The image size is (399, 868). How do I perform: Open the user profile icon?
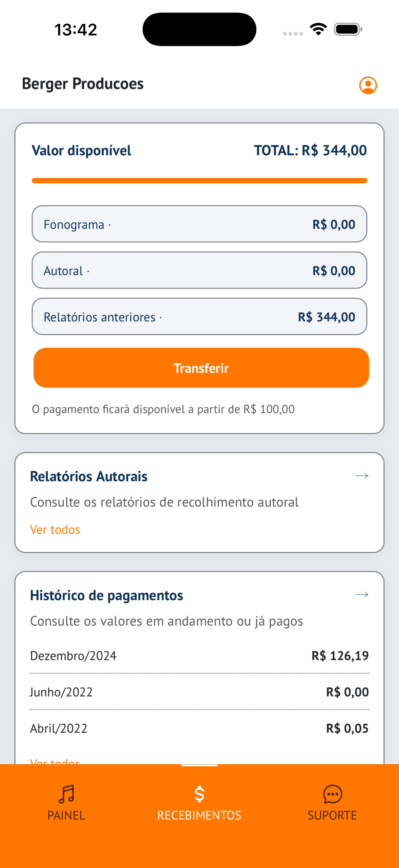(x=368, y=85)
